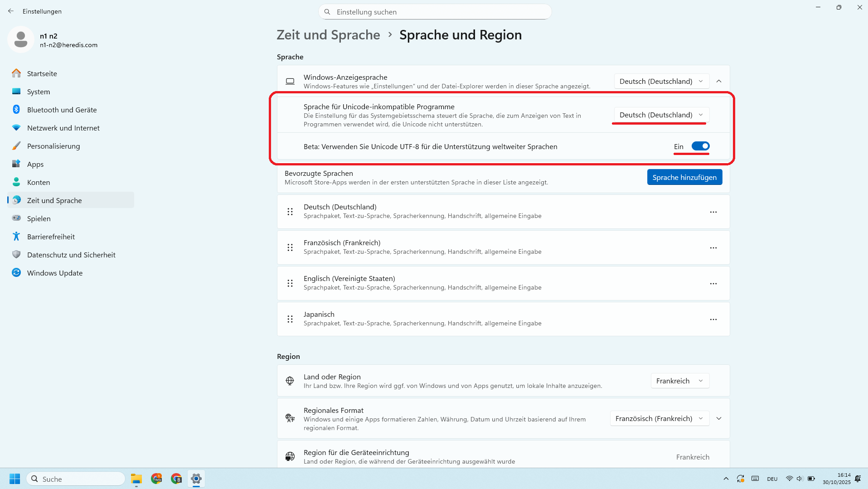Go to Datenschutz und Sicherheit settings
This screenshot has height=489, width=868.
[71, 255]
